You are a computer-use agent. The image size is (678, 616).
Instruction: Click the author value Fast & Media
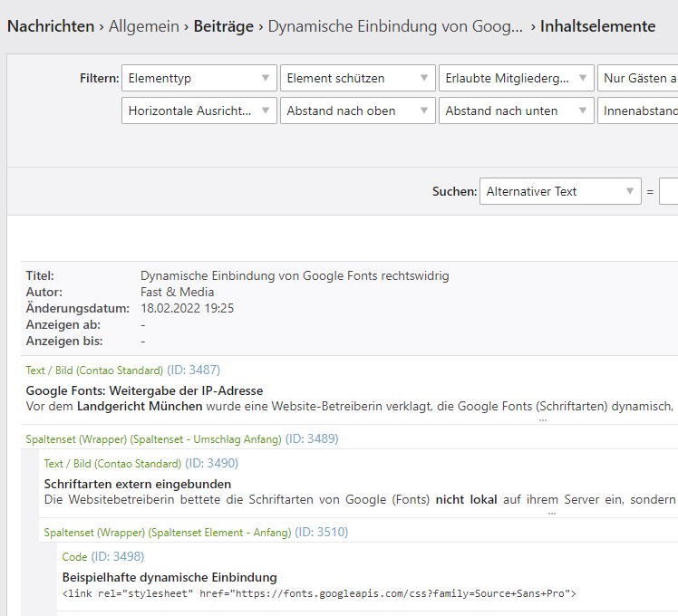click(x=178, y=293)
